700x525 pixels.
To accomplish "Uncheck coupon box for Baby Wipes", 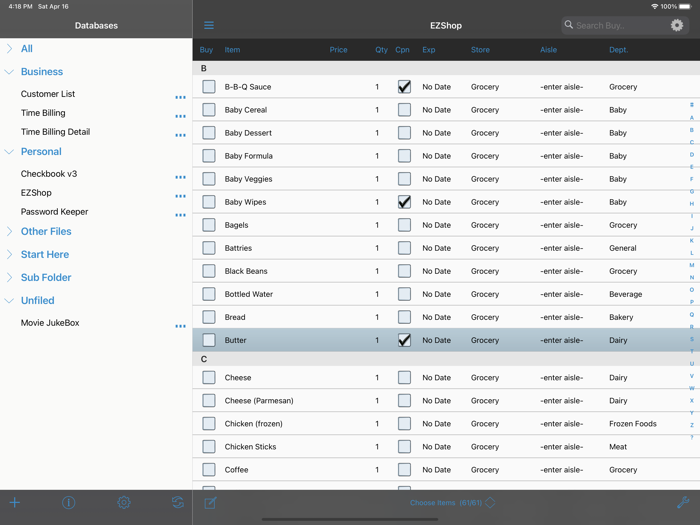I will tap(404, 202).
